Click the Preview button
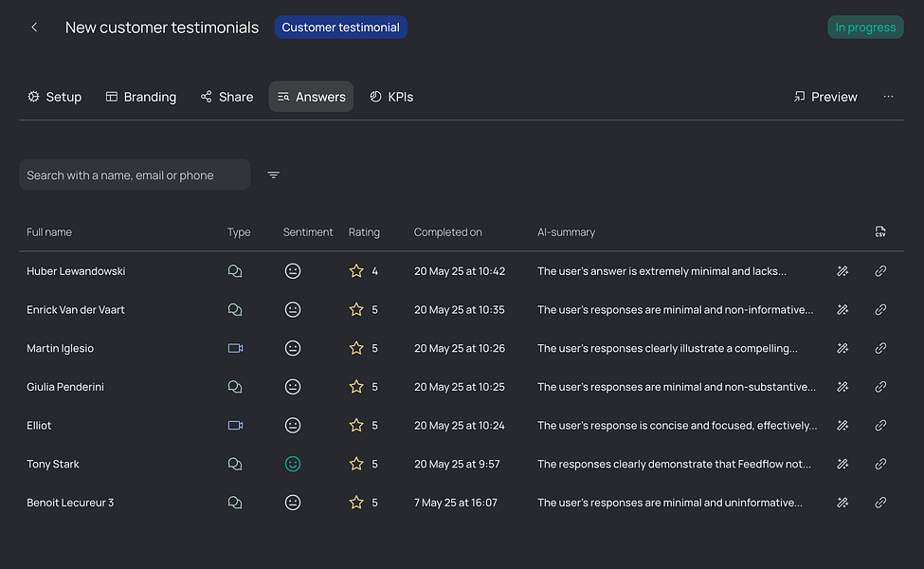 point(824,97)
